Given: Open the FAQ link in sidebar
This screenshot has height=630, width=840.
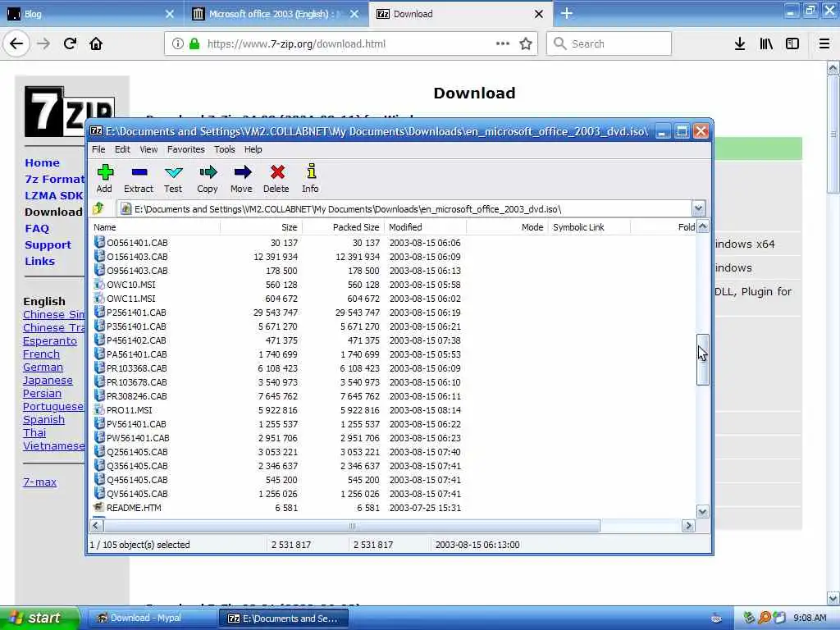Looking at the screenshot, I should 36,228.
